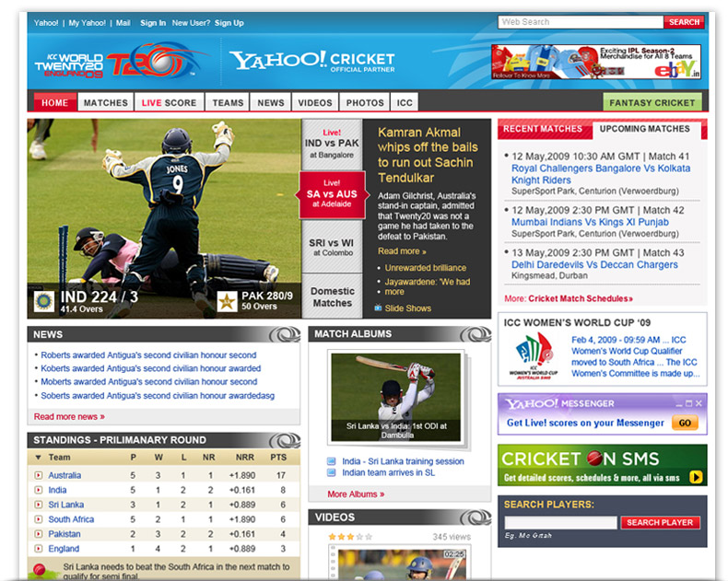The height and width of the screenshot is (581, 728).
Task: Open Cricket Match Schedules link
Action: click(x=581, y=298)
